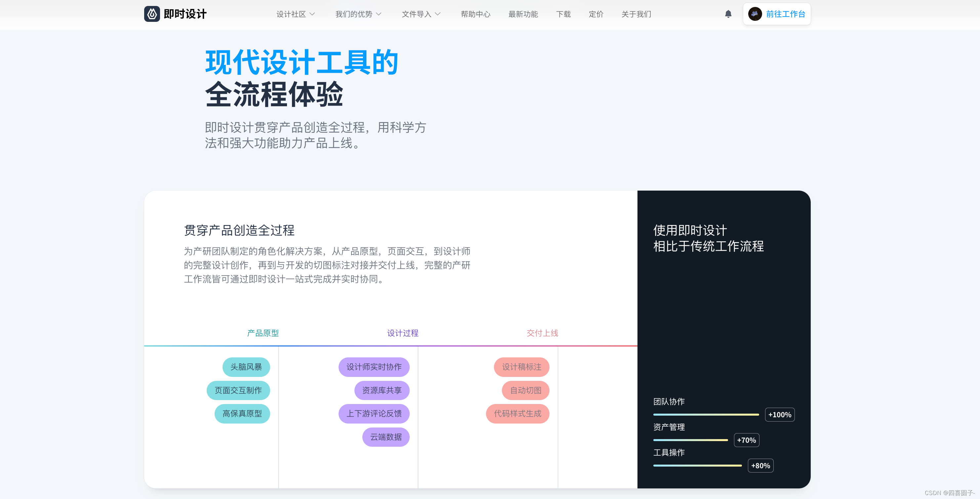This screenshot has width=980, height=499.
Task: Click the 设计师实时协作 tag
Action: point(374,367)
